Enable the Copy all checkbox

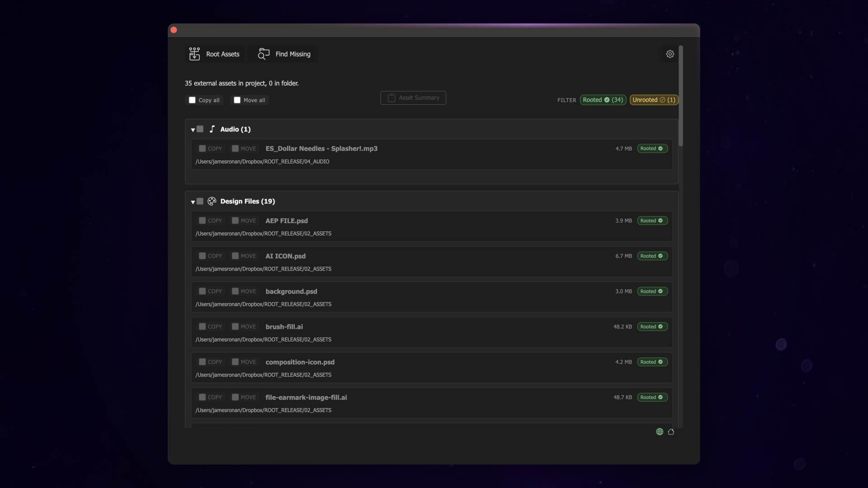click(192, 100)
